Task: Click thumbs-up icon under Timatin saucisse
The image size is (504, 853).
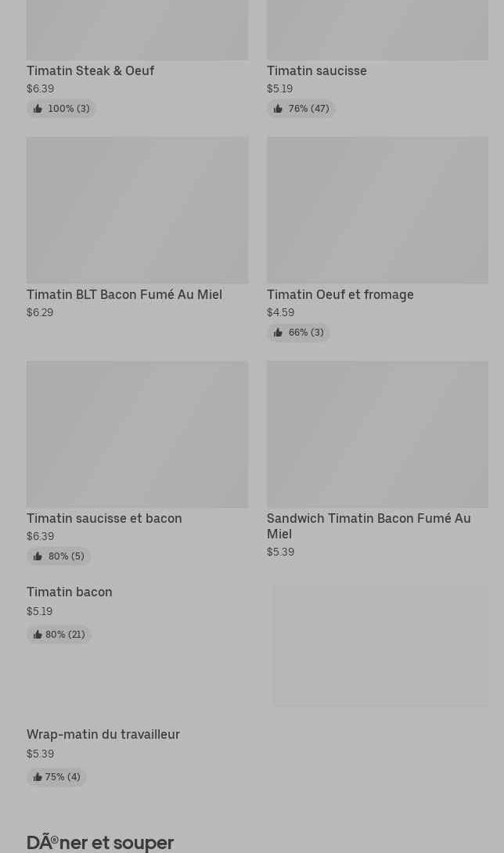Action: [x=278, y=109]
